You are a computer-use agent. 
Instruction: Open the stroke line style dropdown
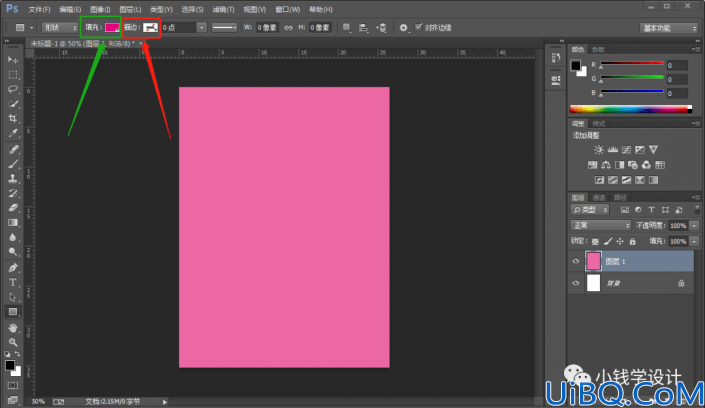coord(224,28)
